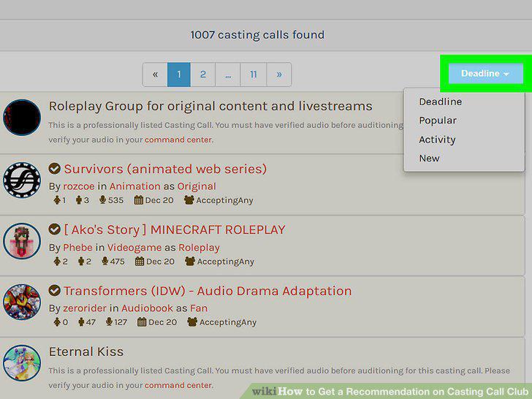This screenshot has width=532, height=399.
Task: Select Deadline in the sort menu
Action: point(441,102)
